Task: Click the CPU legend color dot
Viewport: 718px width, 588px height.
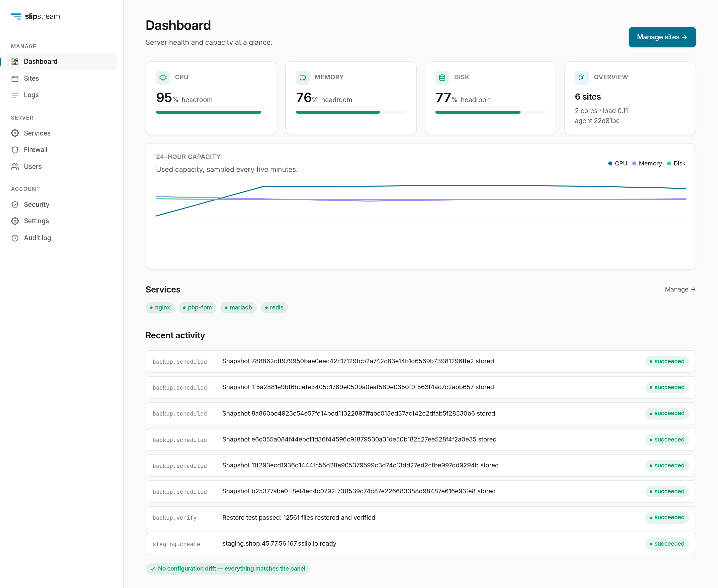Action: [x=610, y=164]
